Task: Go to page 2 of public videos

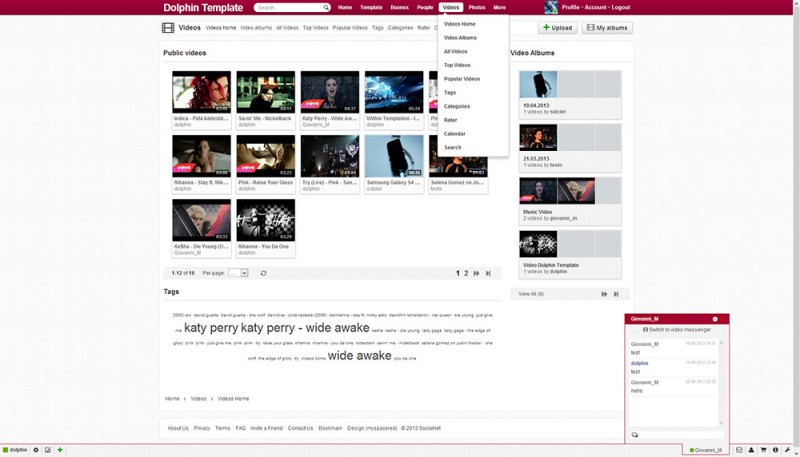Action: 466,273
